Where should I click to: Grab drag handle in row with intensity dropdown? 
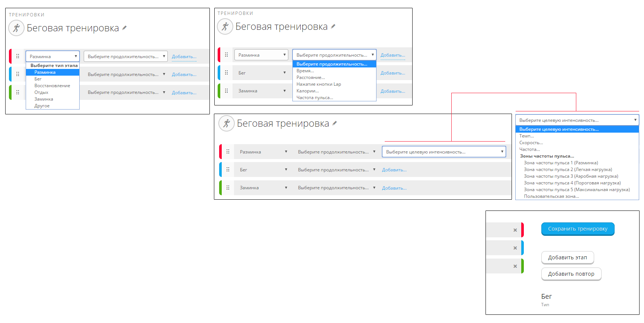[228, 152]
